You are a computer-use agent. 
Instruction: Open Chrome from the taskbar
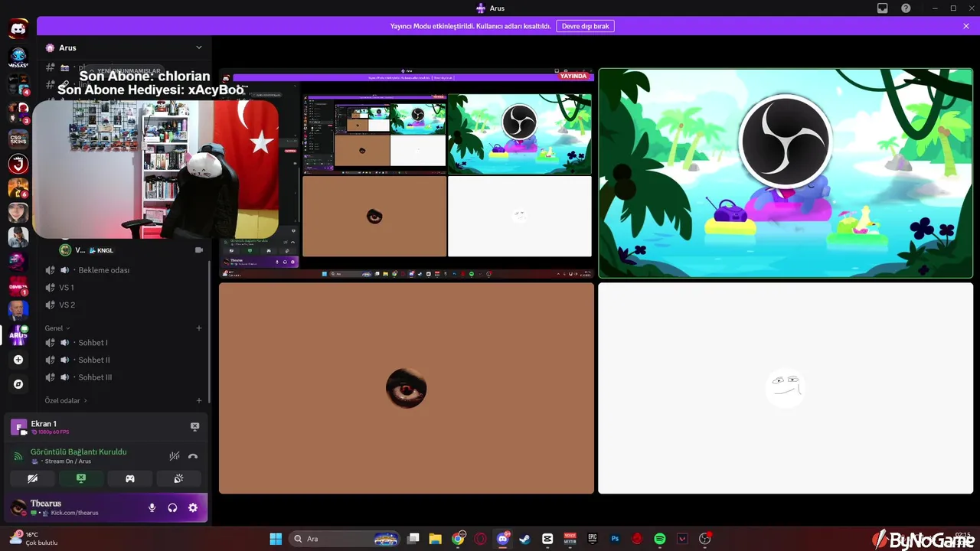pyautogui.click(x=458, y=539)
